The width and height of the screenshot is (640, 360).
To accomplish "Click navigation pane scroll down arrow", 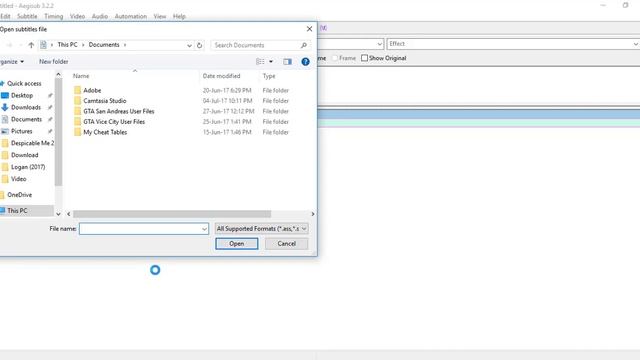I will click(58, 214).
